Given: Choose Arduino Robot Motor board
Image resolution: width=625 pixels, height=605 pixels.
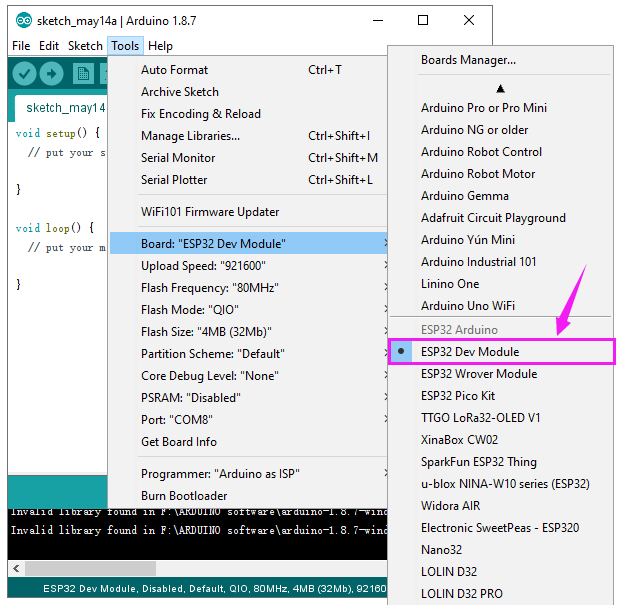Looking at the screenshot, I should coord(501,173).
